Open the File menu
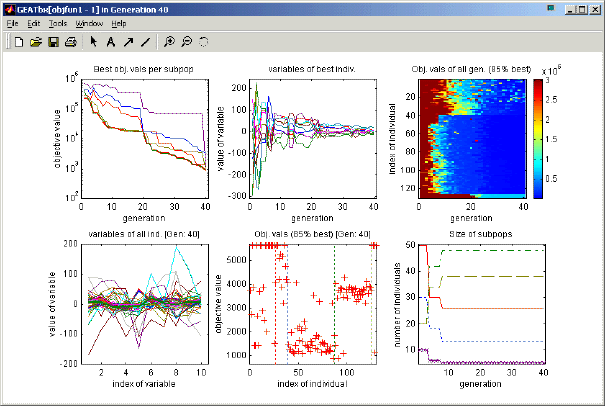 12,22
